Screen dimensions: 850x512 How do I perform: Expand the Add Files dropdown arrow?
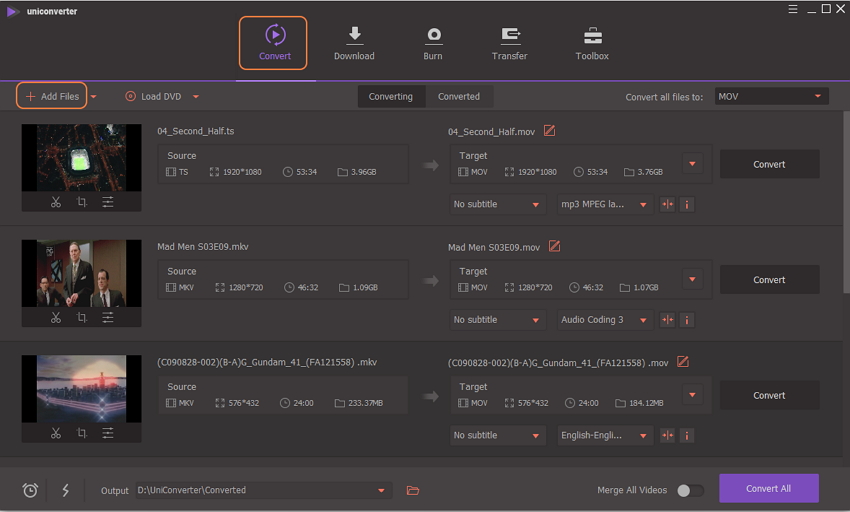pyautogui.click(x=94, y=97)
